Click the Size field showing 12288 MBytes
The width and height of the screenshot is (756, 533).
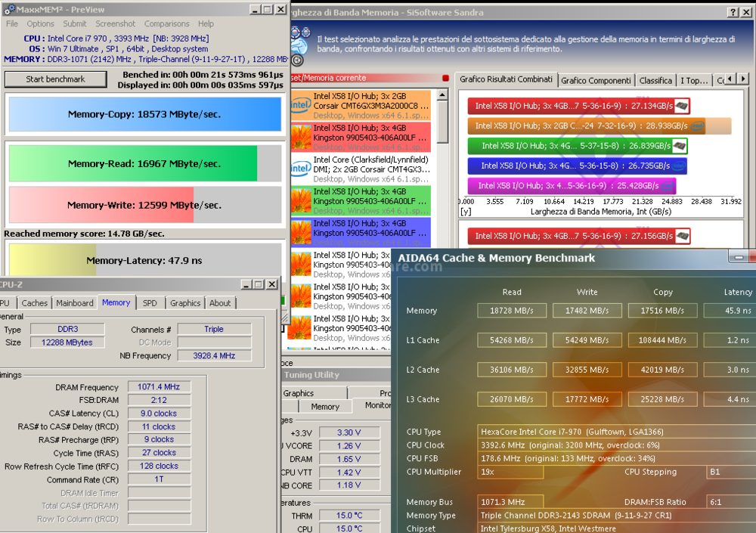(67, 342)
